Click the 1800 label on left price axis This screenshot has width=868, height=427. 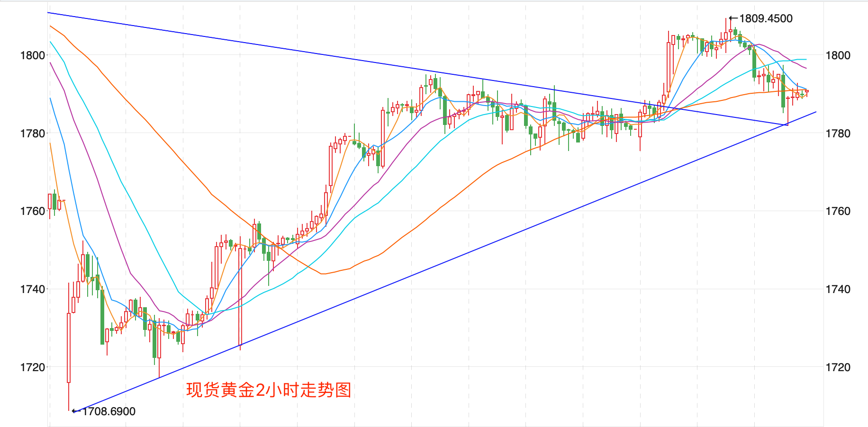tap(32, 55)
